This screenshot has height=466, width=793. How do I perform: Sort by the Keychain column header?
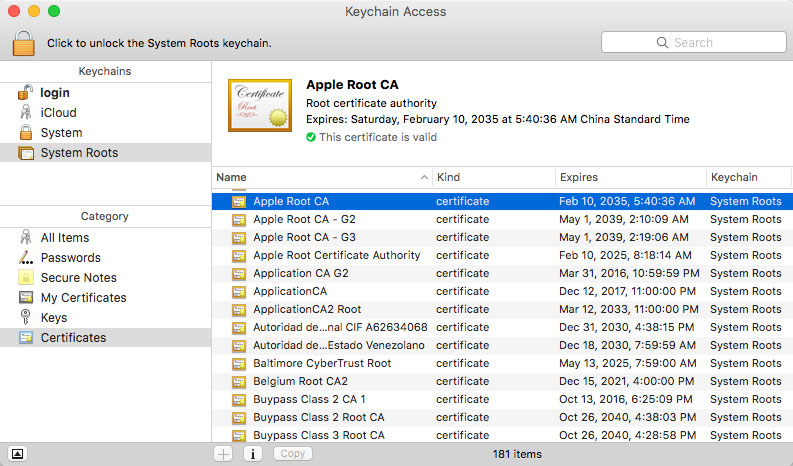pyautogui.click(x=749, y=177)
